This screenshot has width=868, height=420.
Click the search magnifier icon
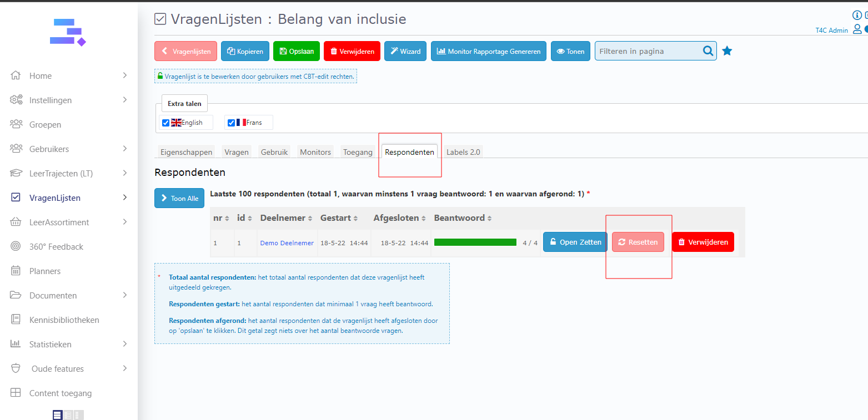point(708,51)
